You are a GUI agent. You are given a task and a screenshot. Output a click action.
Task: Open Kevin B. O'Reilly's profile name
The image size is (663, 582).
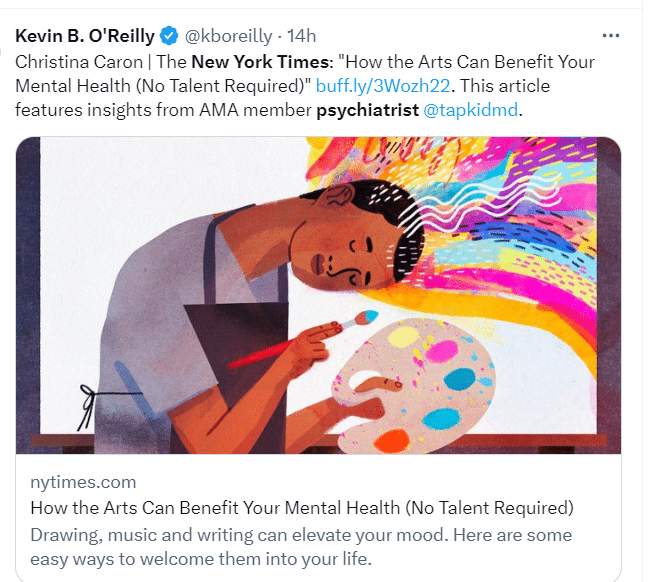(x=85, y=37)
